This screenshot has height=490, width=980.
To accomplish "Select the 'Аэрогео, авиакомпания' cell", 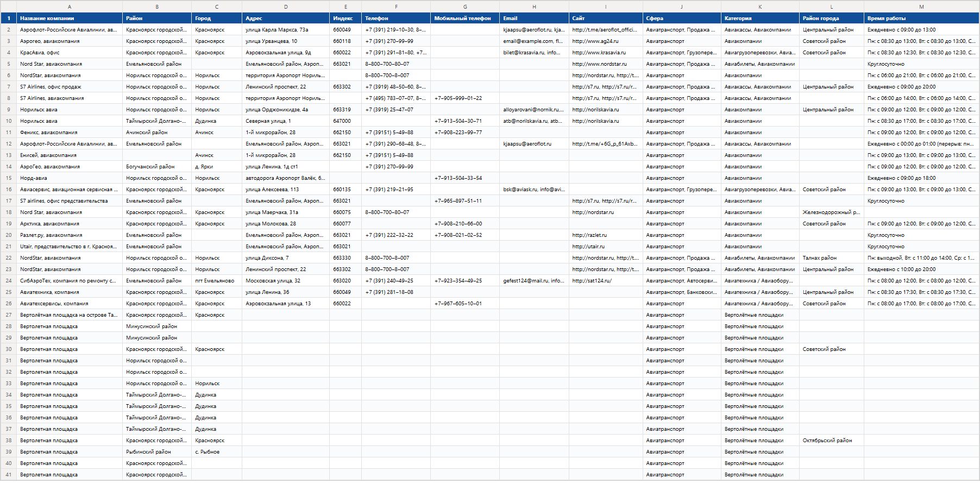I will (x=70, y=41).
